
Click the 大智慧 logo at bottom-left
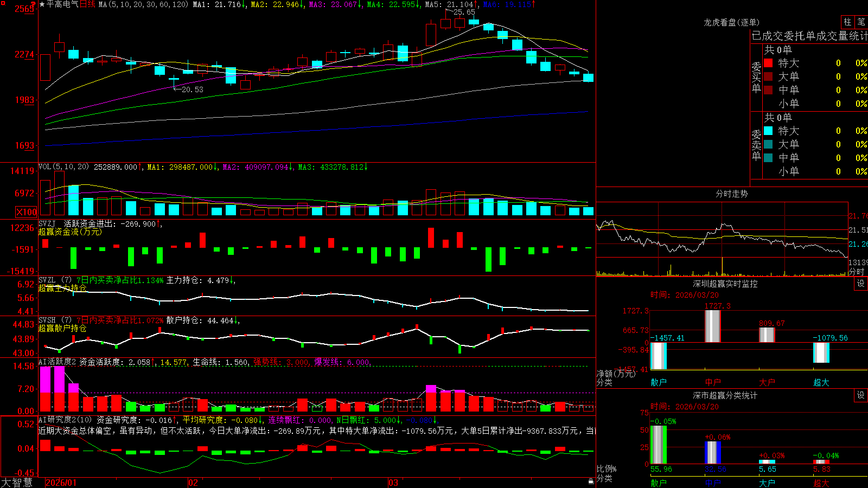coord(17,483)
